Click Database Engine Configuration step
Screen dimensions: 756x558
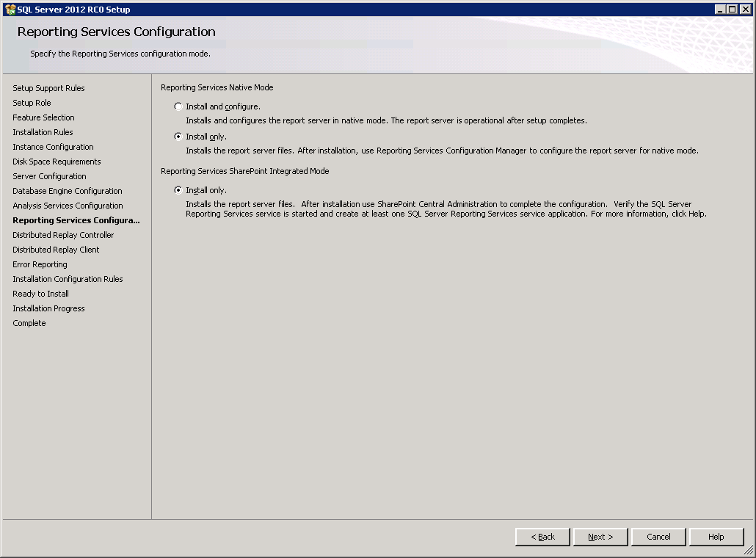tap(67, 191)
